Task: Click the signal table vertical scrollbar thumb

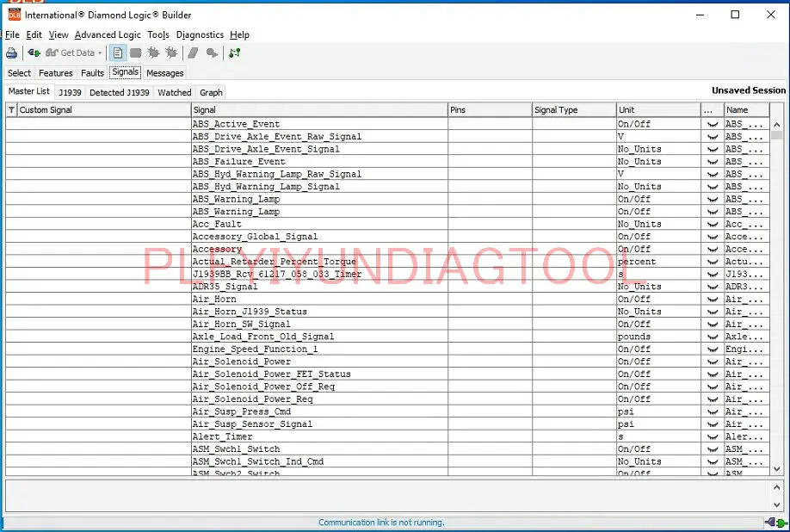Action: (x=776, y=135)
